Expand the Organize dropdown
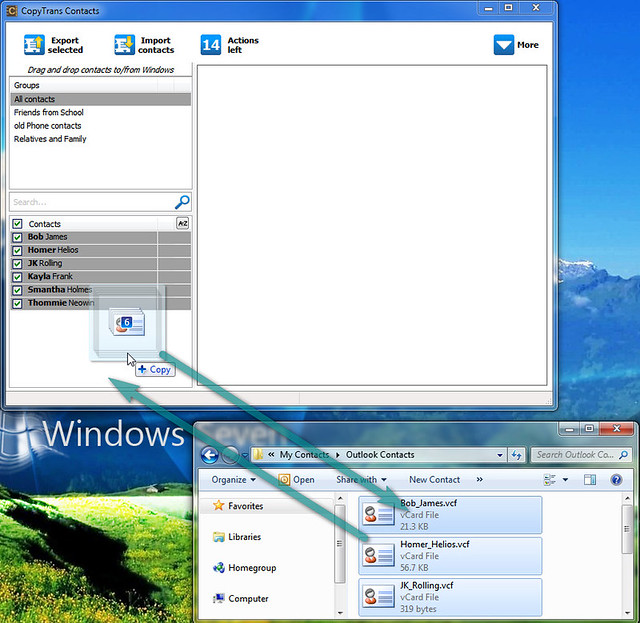The width and height of the screenshot is (640, 623). click(233, 480)
